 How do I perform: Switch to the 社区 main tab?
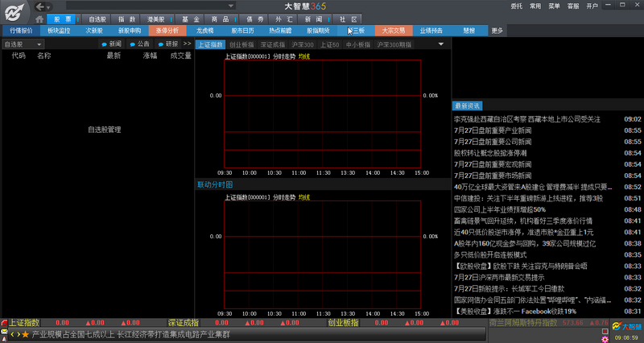point(348,19)
